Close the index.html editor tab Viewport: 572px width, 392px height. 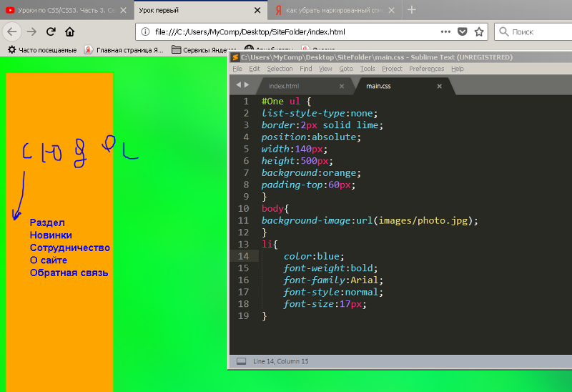tap(342, 86)
